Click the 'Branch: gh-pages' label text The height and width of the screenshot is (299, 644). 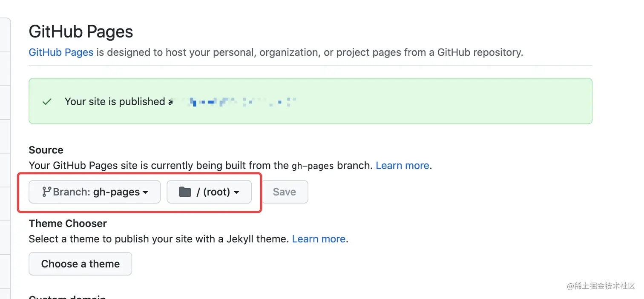96,192
